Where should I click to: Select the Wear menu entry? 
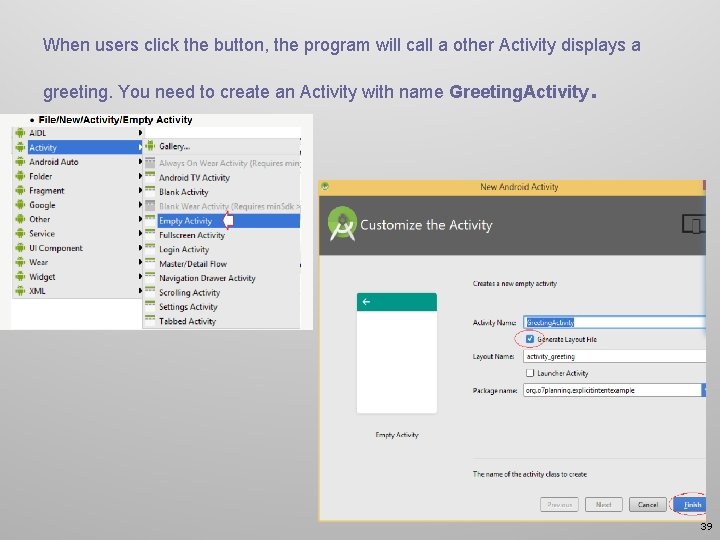click(x=78, y=262)
